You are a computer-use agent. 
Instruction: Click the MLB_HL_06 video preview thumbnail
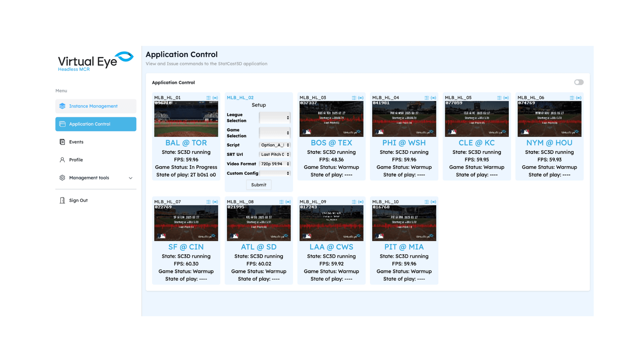coord(549,119)
